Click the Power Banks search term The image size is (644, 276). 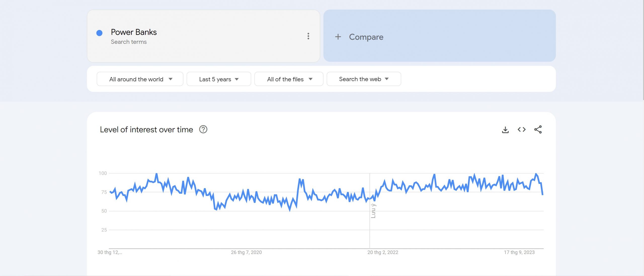coord(134,32)
